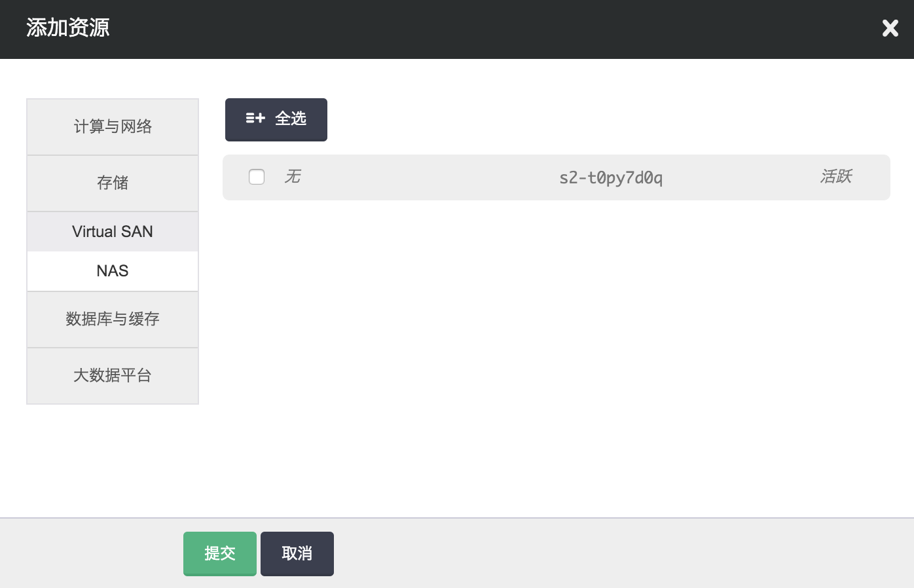Submit with the green 提交 button
914x588 pixels.
point(219,553)
